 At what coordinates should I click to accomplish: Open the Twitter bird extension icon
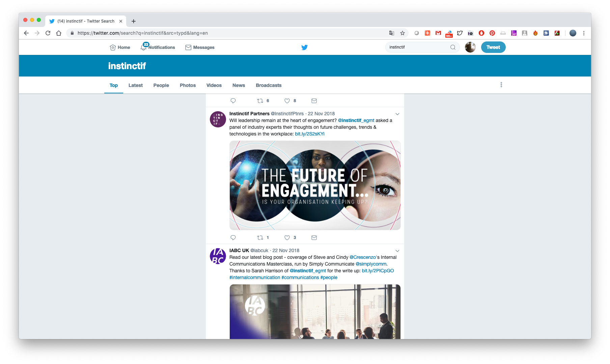click(460, 33)
